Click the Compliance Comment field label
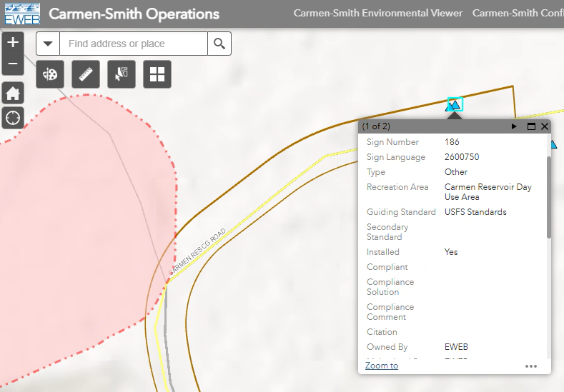 click(390, 312)
